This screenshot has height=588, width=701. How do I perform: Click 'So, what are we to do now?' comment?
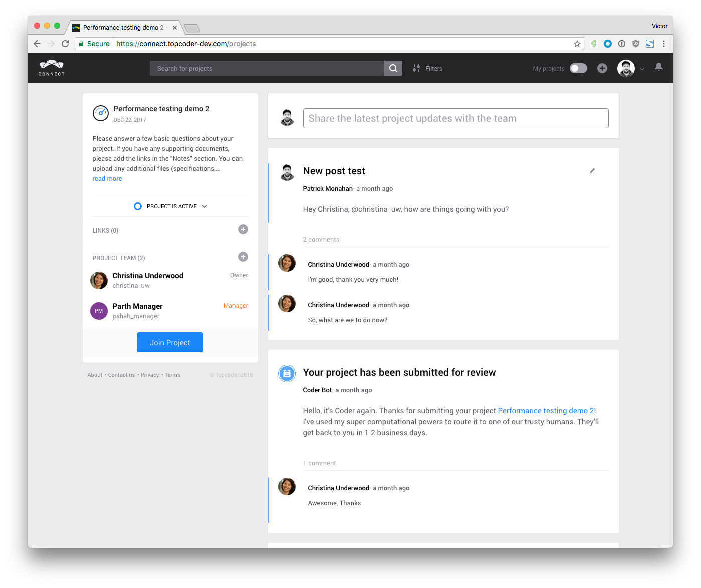[x=348, y=320]
